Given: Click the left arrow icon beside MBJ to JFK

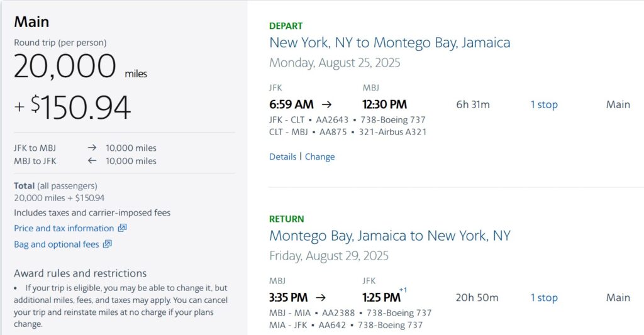Looking at the screenshot, I should tap(92, 160).
